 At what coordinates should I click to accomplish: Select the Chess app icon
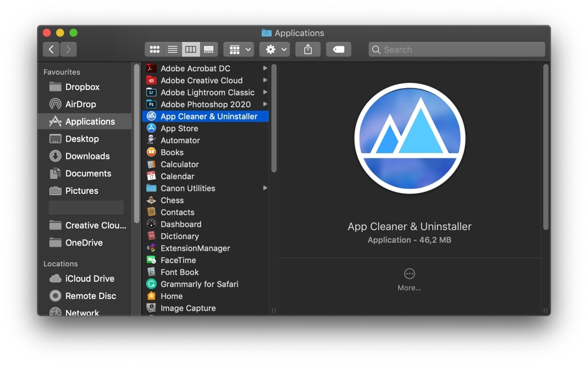153,200
